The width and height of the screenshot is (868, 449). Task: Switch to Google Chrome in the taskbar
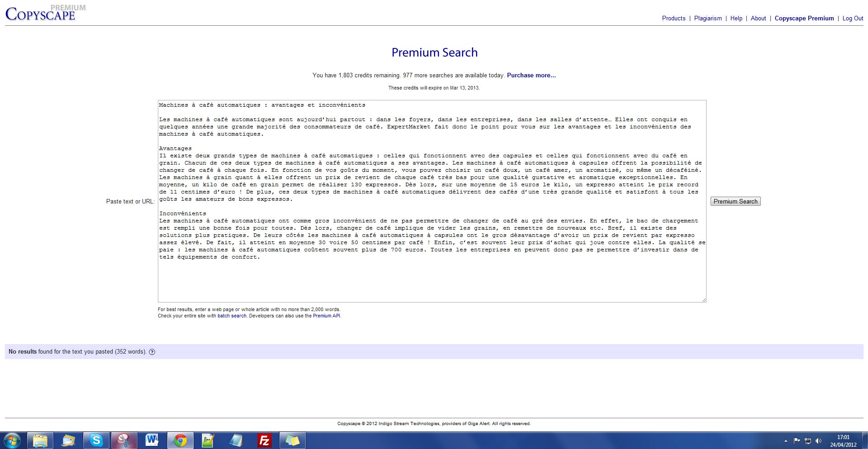[180, 440]
